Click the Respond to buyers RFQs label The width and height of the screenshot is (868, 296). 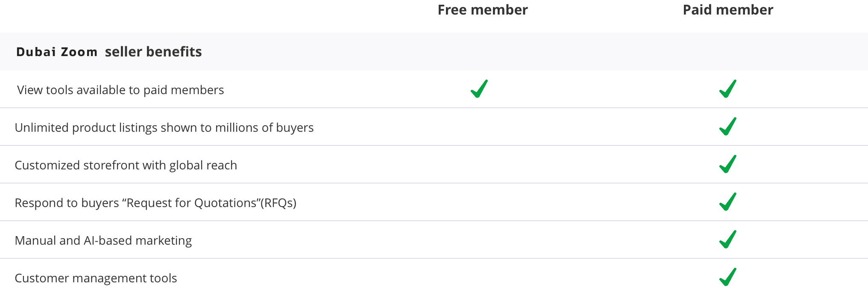point(155,203)
